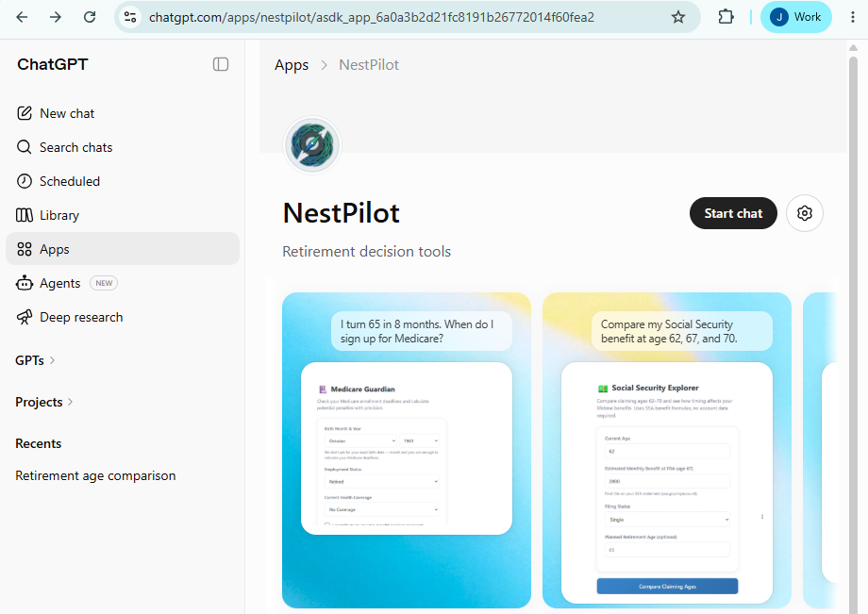Click Retirement decision tools subtitle

click(x=366, y=252)
